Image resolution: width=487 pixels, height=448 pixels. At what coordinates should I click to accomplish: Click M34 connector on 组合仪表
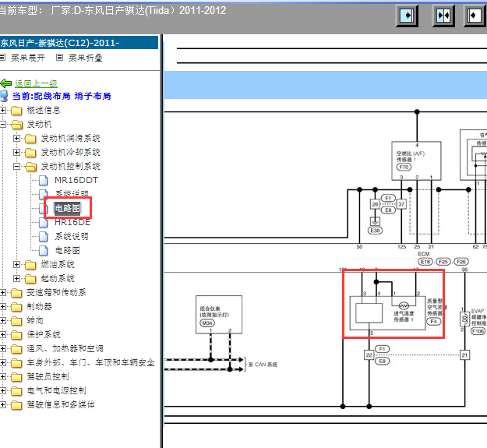point(207,323)
